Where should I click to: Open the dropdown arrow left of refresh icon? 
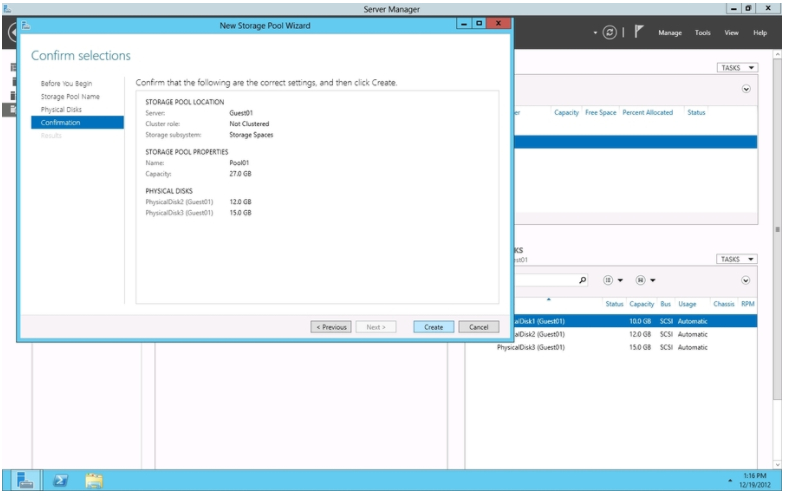pos(595,33)
